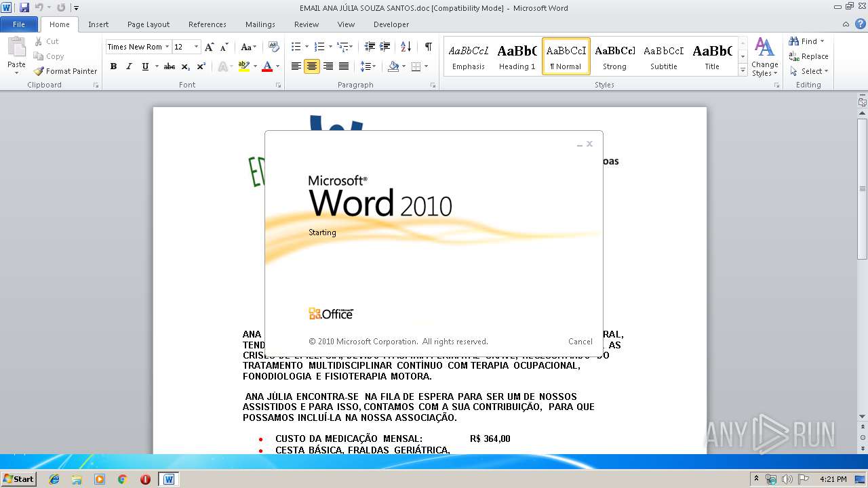Apply the Heading 1 style
868x488 pixels.
517,57
